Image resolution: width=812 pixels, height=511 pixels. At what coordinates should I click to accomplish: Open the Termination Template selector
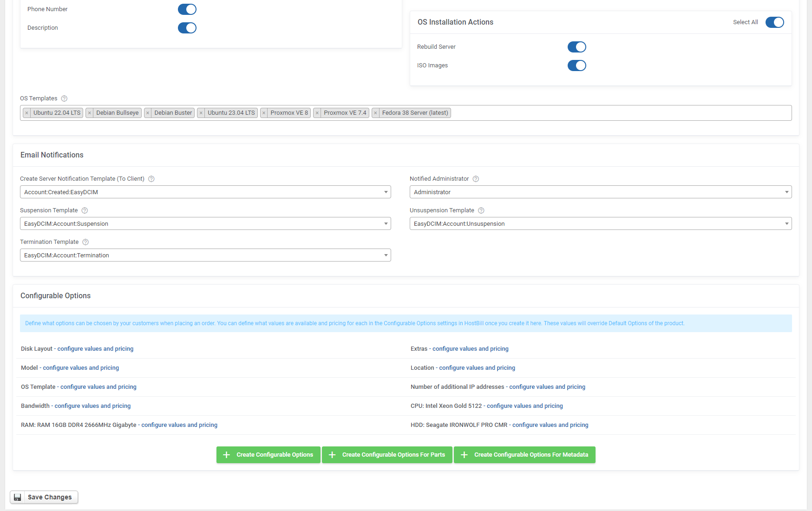[205, 255]
